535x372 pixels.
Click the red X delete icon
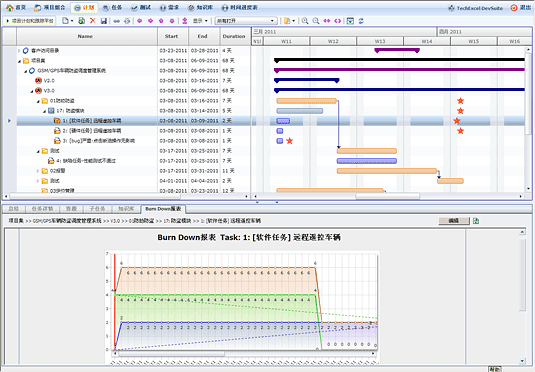click(x=92, y=21)
